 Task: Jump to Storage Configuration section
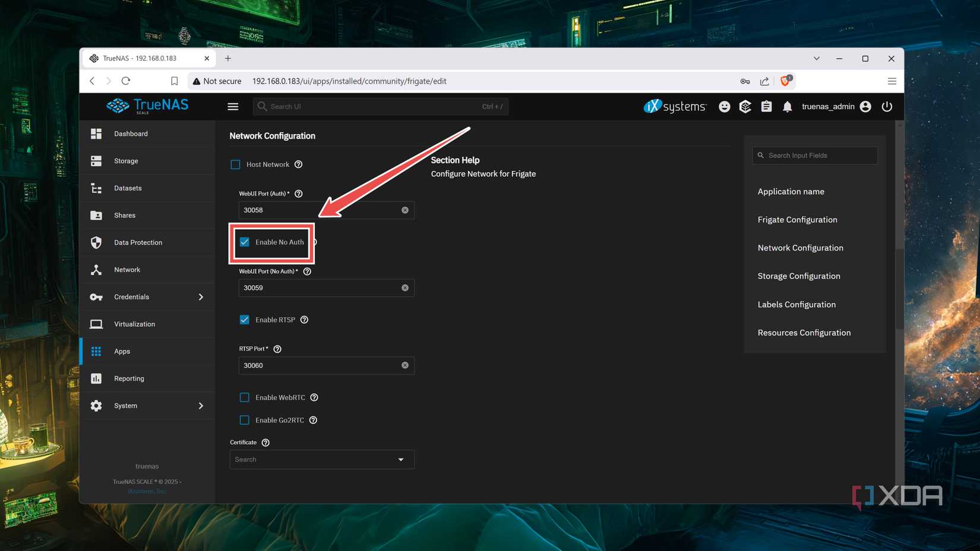[x=799, y=276]
